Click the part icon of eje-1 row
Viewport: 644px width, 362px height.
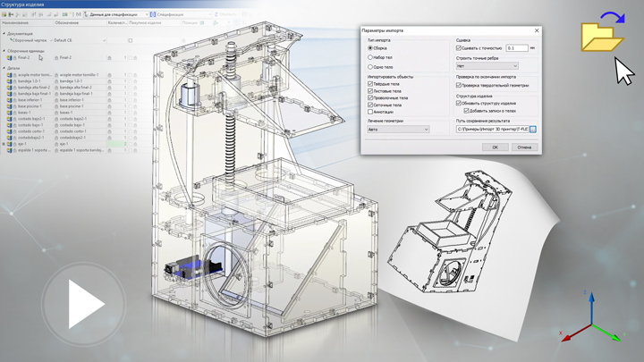[x=10, y=144]
